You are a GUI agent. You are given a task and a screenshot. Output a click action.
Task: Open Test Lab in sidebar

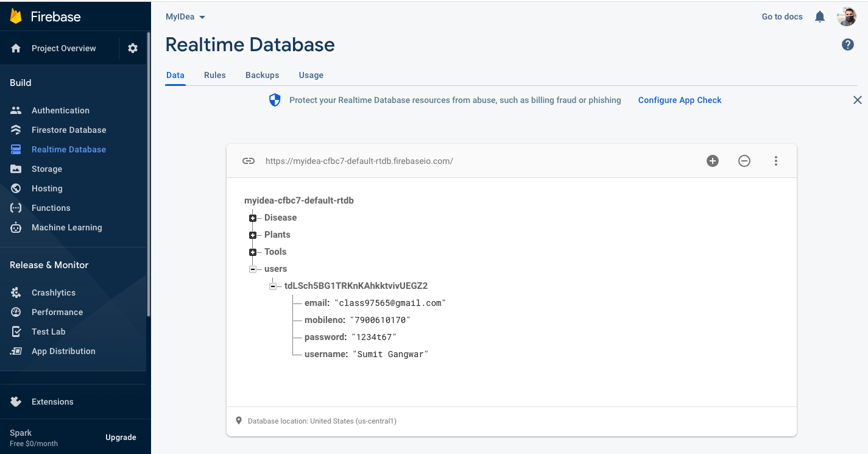click(x=49, y=332)
